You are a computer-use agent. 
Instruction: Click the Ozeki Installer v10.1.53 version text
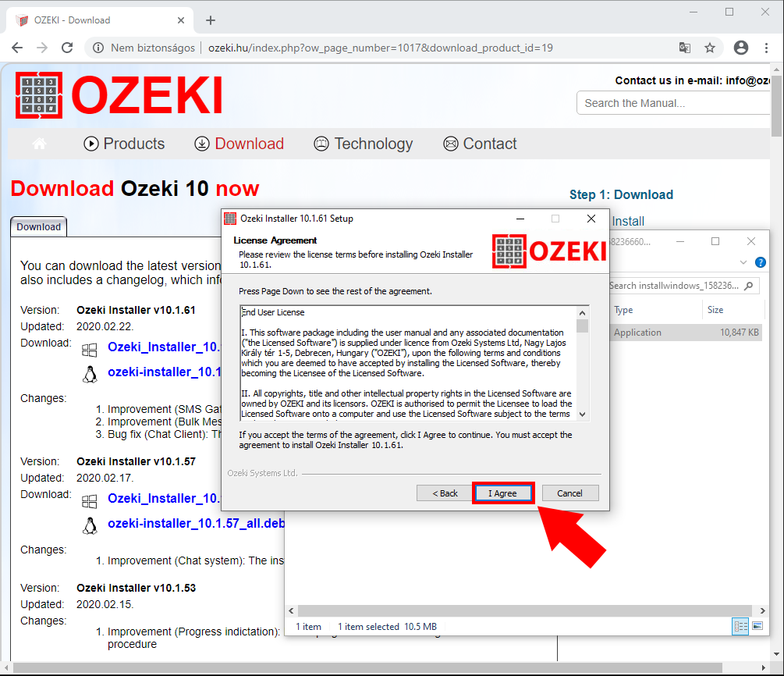tap(136, 588)
